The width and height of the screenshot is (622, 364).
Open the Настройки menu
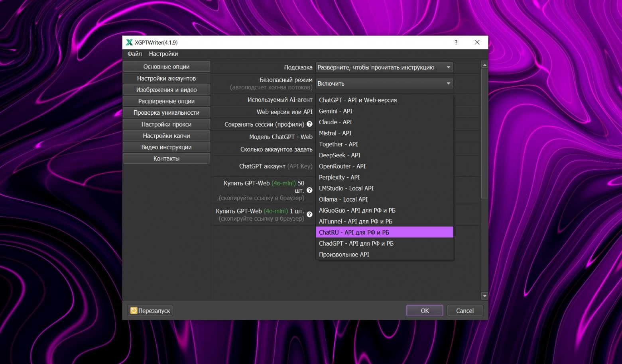coord(163,54)
